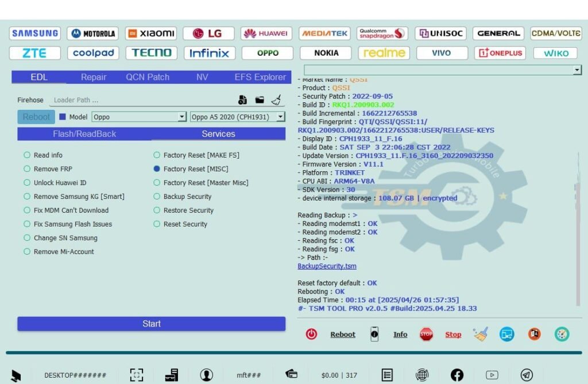Choose the Realme brand logo
Viewport: 588px width, 384px height.
pyautogui.click(x=384, y=53)
